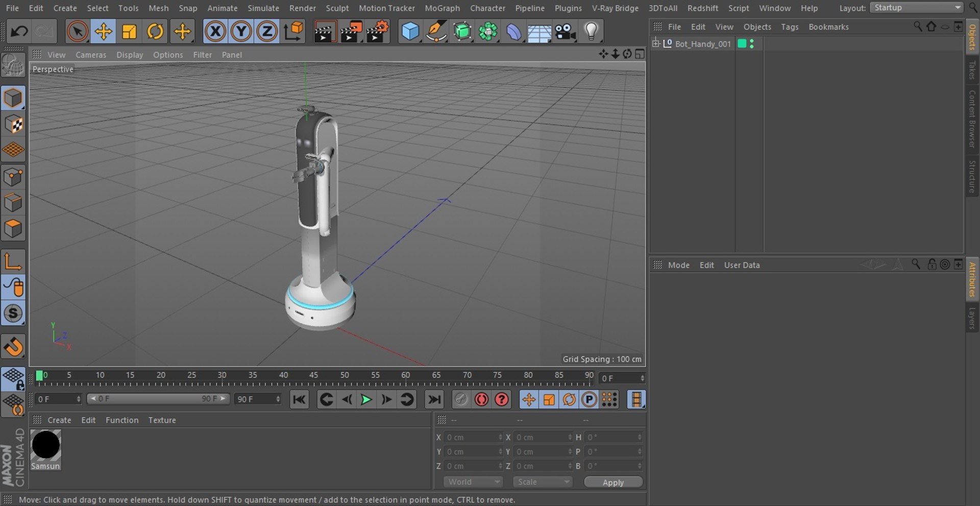Add a Camera object
This screenshot has height=506, width=980.
point(566,32)
